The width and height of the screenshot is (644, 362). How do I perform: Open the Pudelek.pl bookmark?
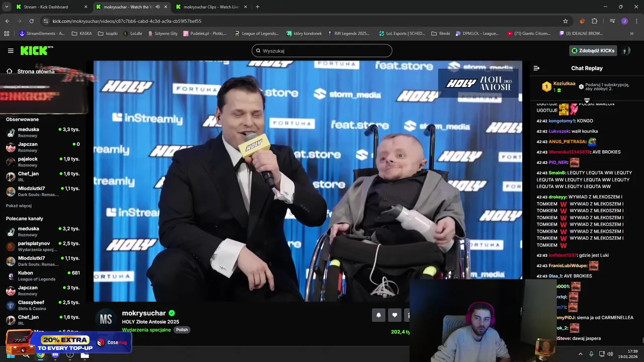coord(205,34)
